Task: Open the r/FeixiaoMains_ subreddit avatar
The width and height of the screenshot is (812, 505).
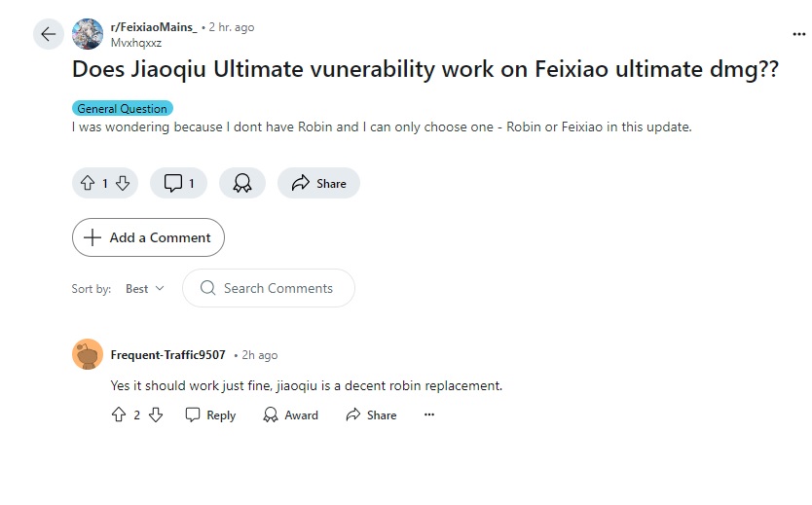Action: (88, 34)
